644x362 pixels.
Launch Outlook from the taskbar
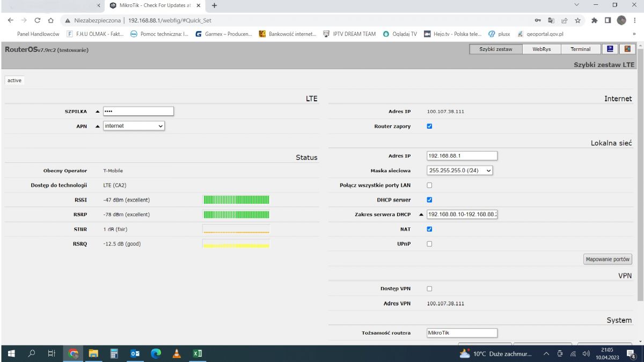tap(135, 353)
